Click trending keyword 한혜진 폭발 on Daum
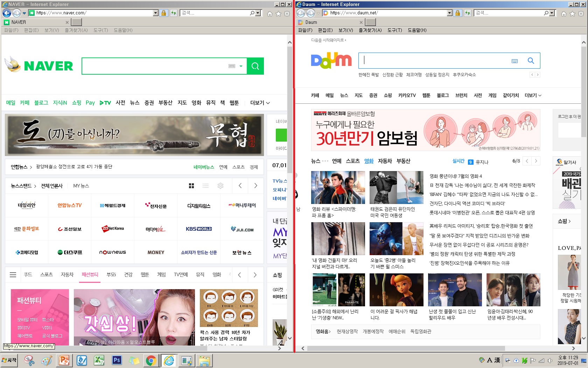This screenshot has width=588, height=368. tap(369, 75)
